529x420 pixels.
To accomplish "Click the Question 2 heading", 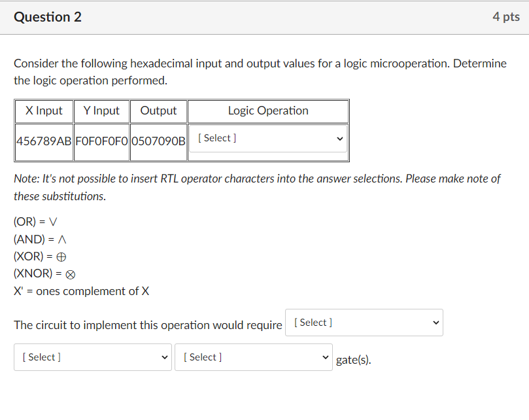I will click(48, 17).
